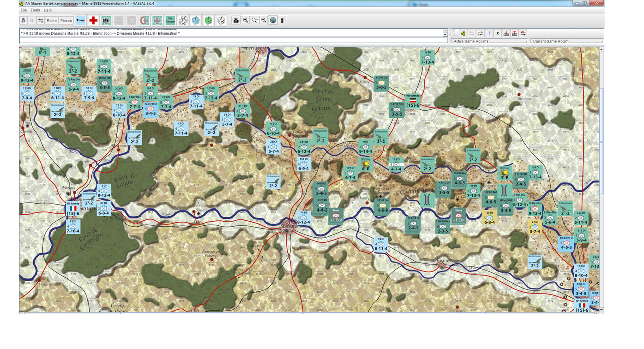This screenshot has width=644, height=349.
Task: Click the Undo last move icon
Action: click(x=24, y=20)
